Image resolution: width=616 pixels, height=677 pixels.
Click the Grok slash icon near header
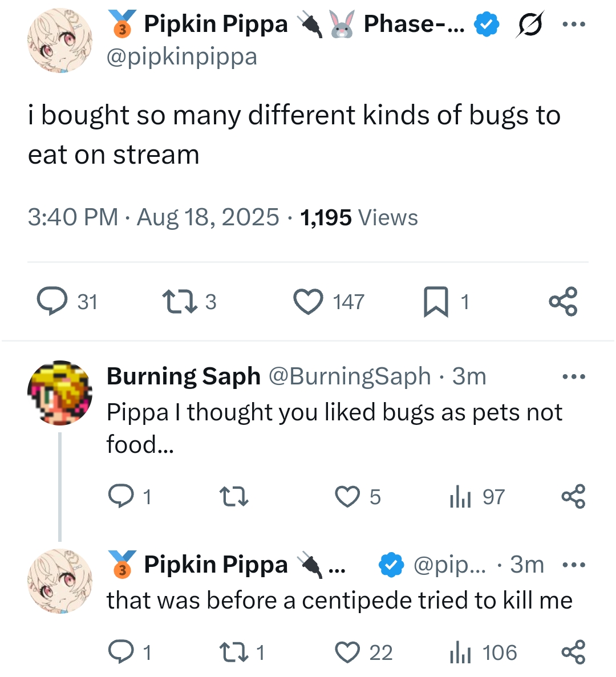click(530, 25)
